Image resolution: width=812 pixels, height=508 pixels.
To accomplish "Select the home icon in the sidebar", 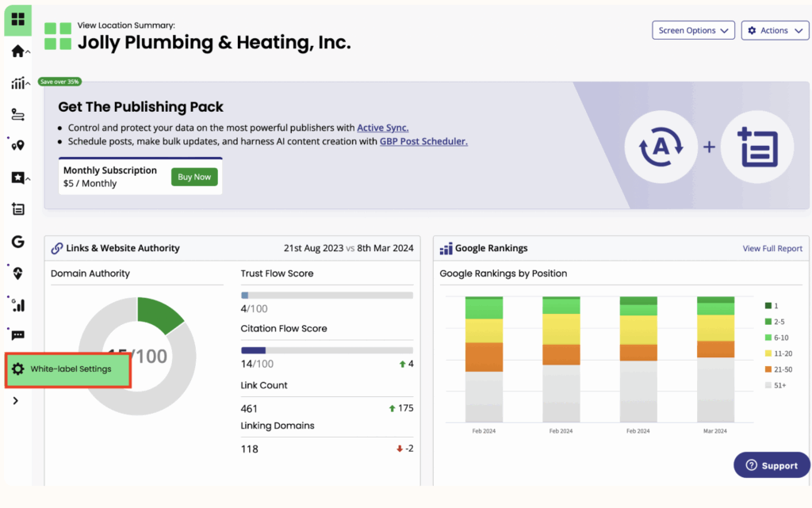I will coord(17,51).
